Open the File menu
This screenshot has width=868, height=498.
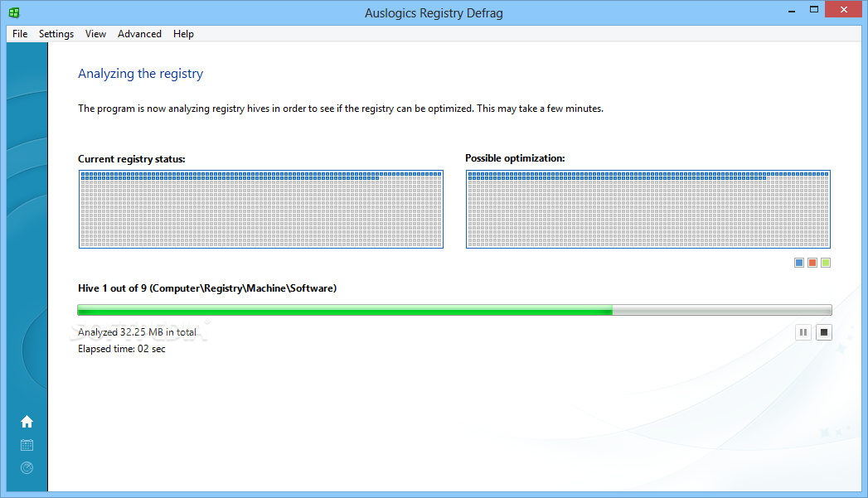(20, 34)
